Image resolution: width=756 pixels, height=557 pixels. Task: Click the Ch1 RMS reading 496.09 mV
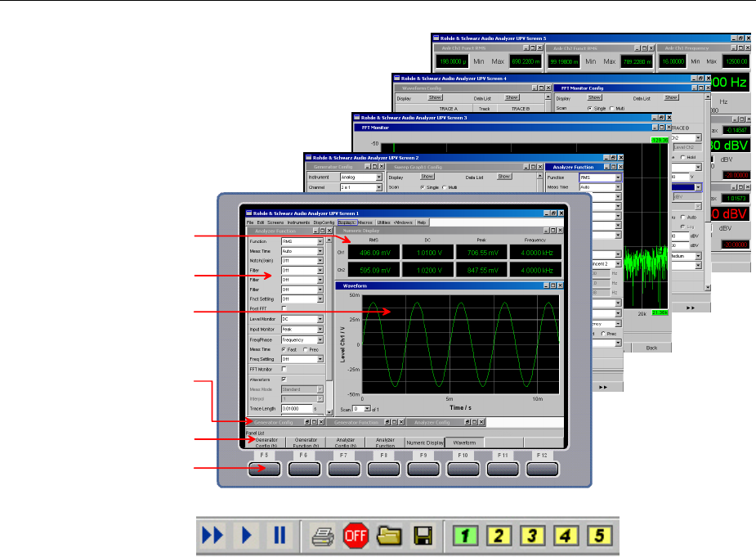[x=375, y=253]
